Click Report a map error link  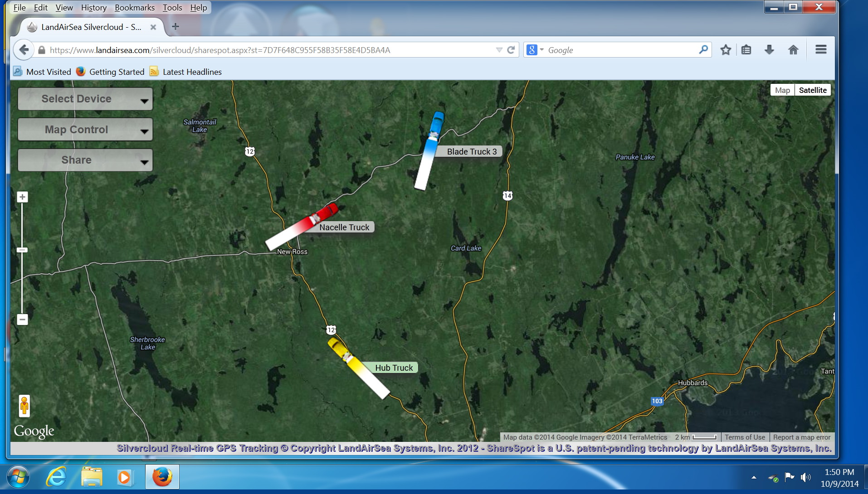[x=802, y=437]
